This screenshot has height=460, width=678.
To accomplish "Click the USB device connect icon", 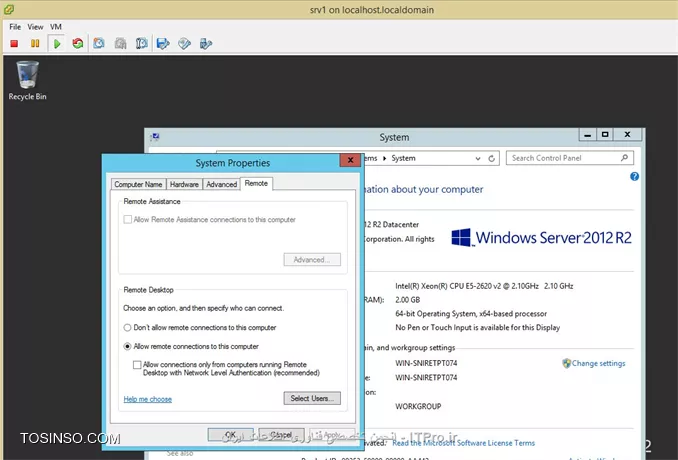I will [206, 44].
